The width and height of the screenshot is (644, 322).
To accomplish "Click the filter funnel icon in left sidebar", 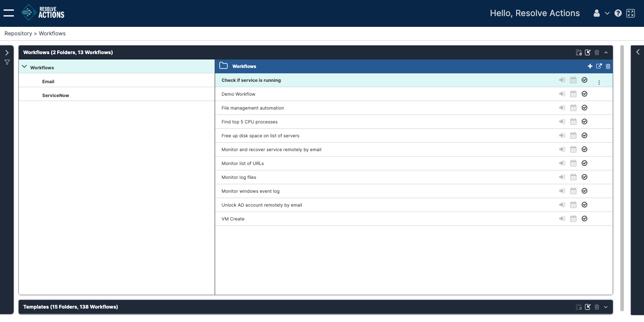I will 7,62.
